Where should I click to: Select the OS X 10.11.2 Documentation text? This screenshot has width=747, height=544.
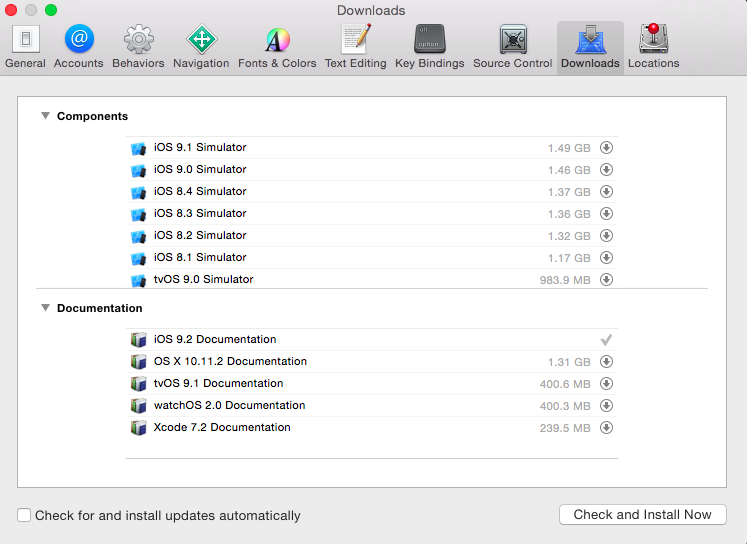click(x=230, y=361)
